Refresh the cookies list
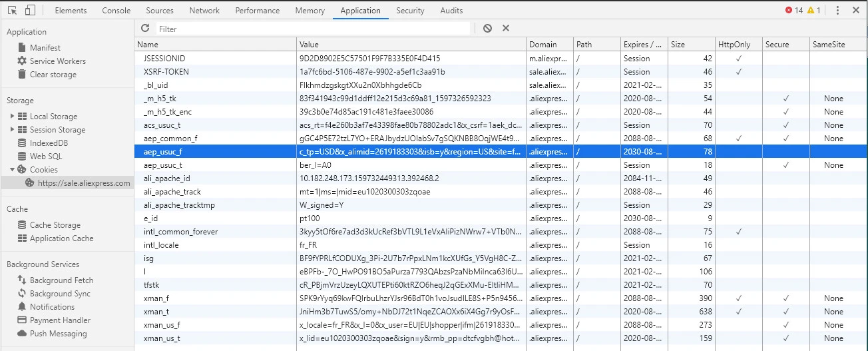This screenshot has height=351, width=868. (145, 29)
